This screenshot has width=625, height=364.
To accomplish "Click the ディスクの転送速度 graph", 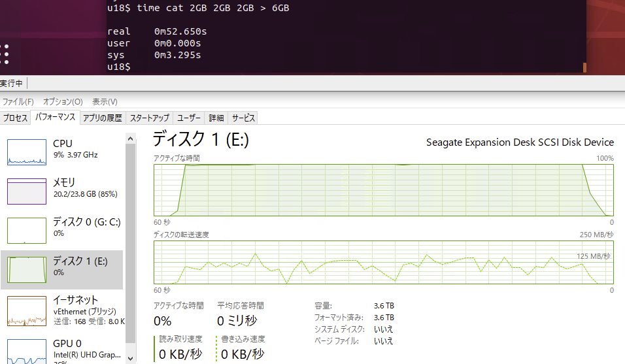I will (x=383, y=263).
